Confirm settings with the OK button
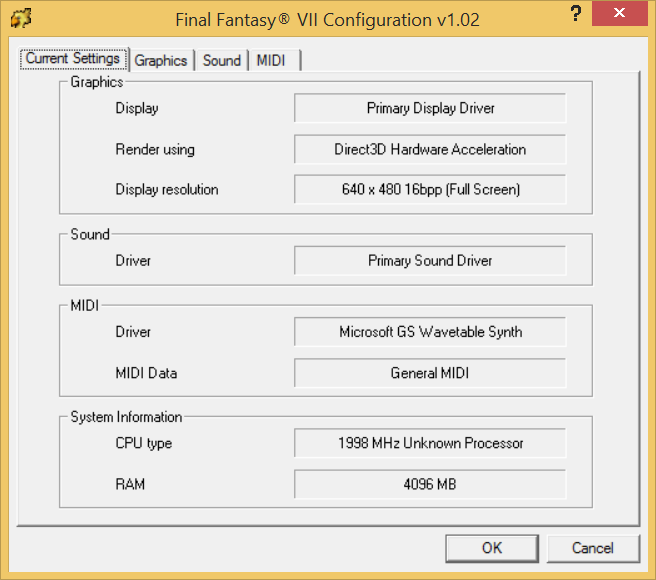Viewport: 656px width, 580px height. pyautogui.click(x=492, y=548)
